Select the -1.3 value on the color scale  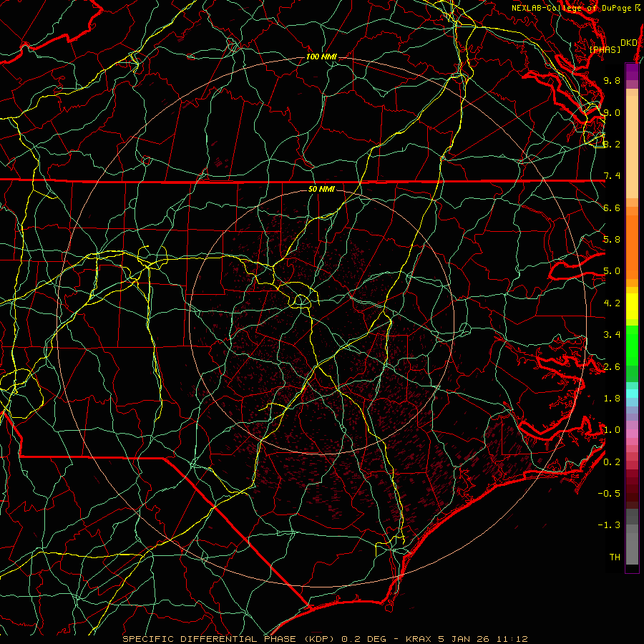click(609, 525)
